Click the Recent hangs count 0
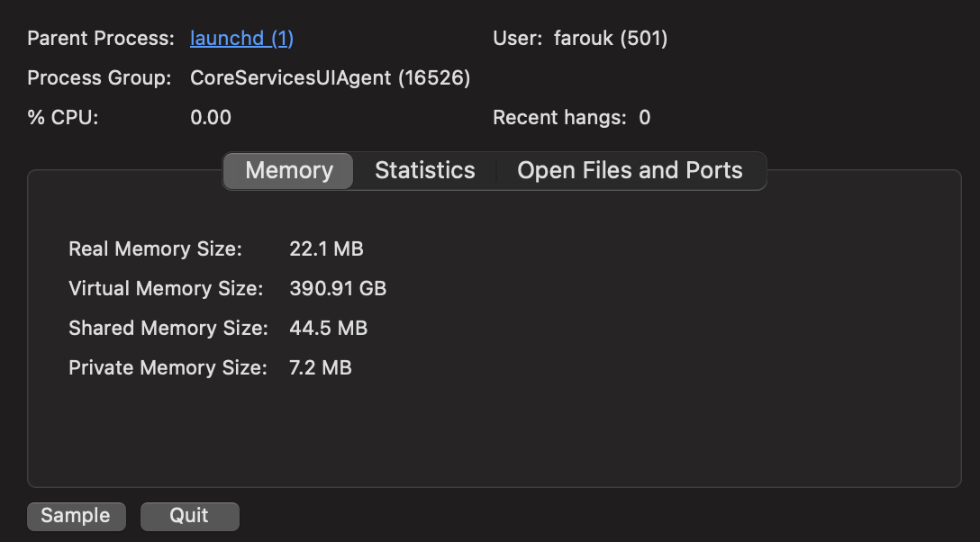Viewport: 980px width, 542px height. pos(645,118)
